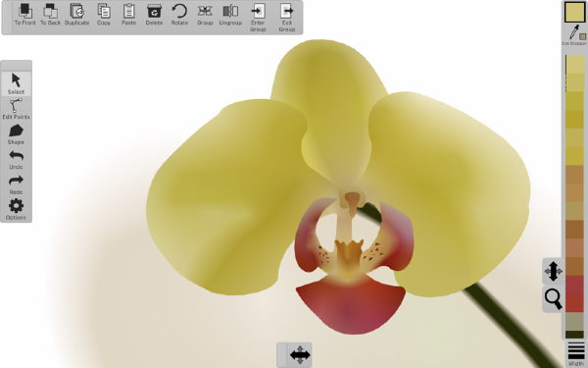Pick the Shape drawing tool

click(x=16, y=134)
